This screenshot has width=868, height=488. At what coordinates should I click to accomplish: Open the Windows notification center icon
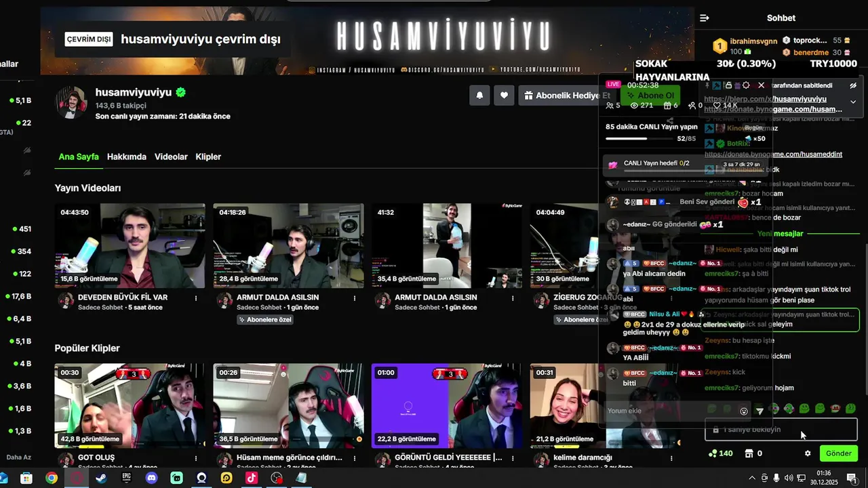click(852, 479)
